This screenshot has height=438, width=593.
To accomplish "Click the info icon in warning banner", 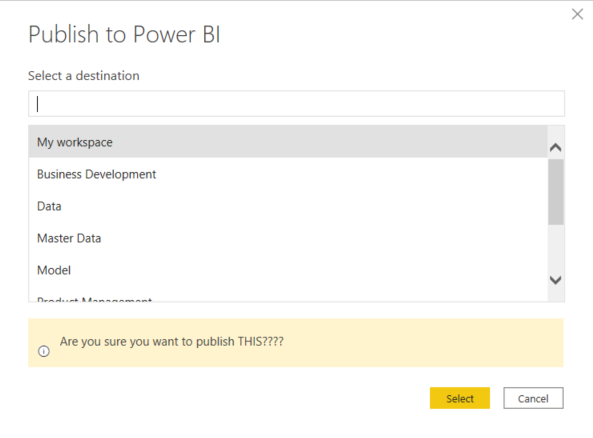I will click(x=44, y=351).
